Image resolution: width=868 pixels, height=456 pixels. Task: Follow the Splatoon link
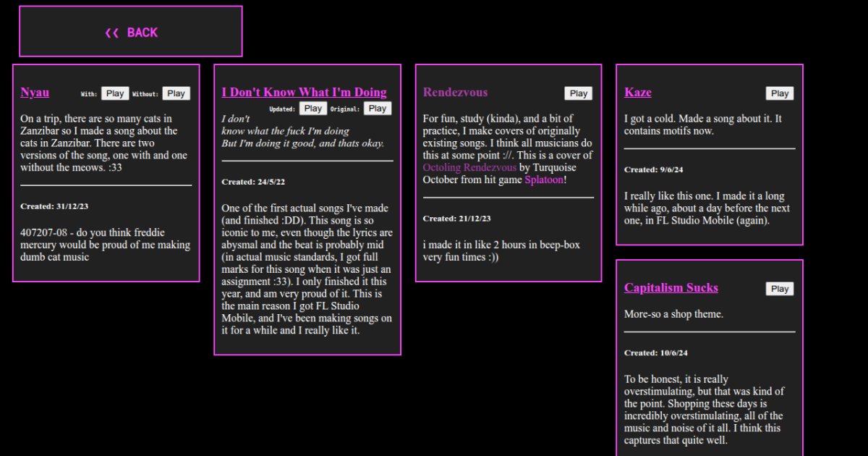pyautogui.click(x=544, y=180)
